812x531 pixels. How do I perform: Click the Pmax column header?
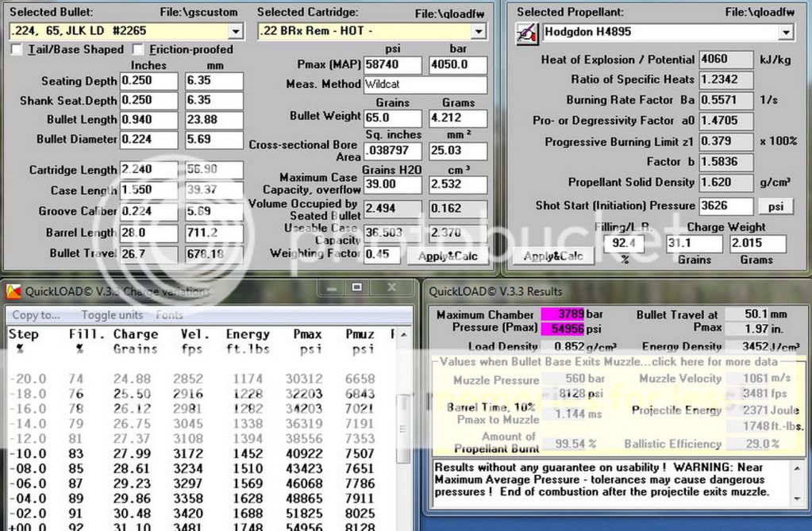tap(307, 335)
